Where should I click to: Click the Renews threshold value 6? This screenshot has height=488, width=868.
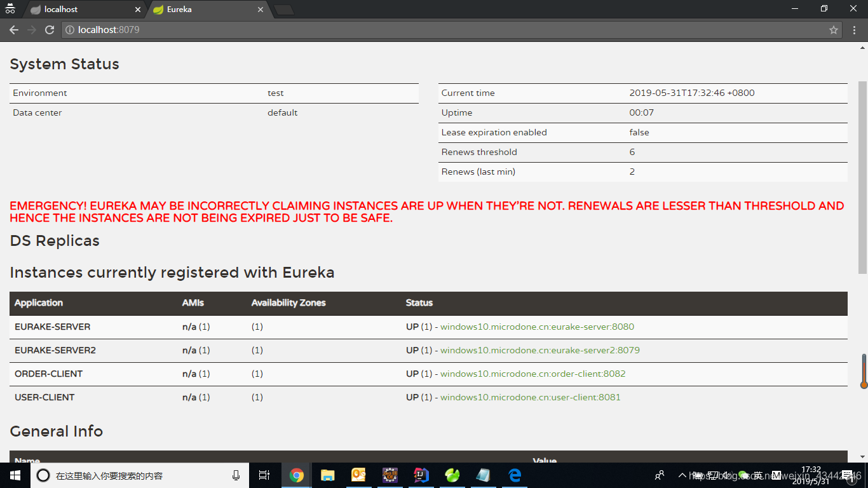pyautogui.click(x=632, y=152)
